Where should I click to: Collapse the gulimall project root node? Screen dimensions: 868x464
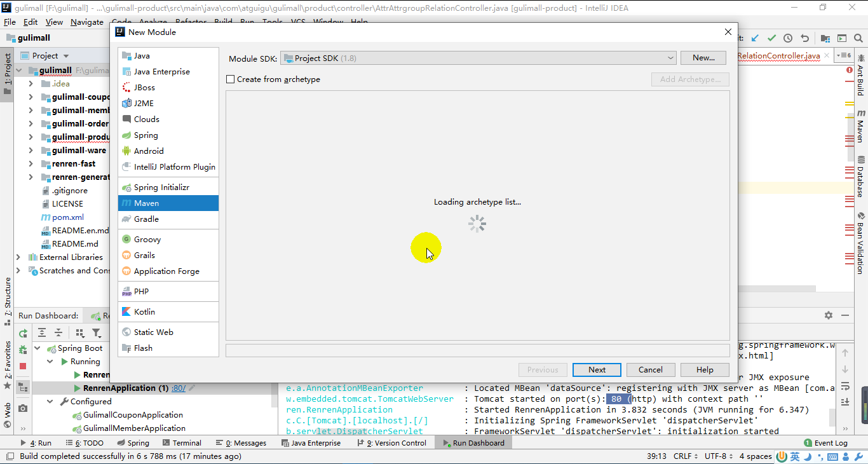19,71
